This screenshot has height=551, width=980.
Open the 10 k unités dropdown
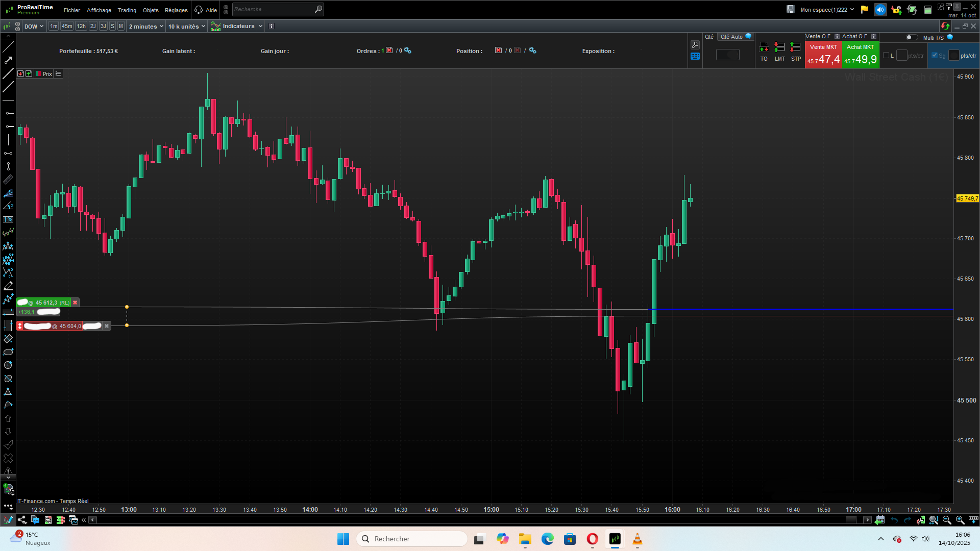click(186, 27)
